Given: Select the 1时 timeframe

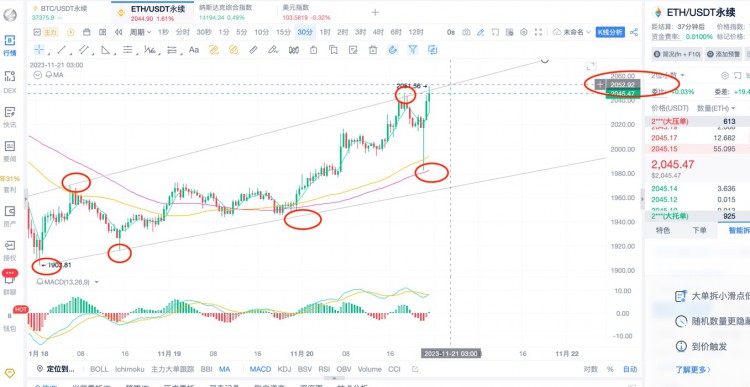Looking at the screenshot, I should (325, 32).
